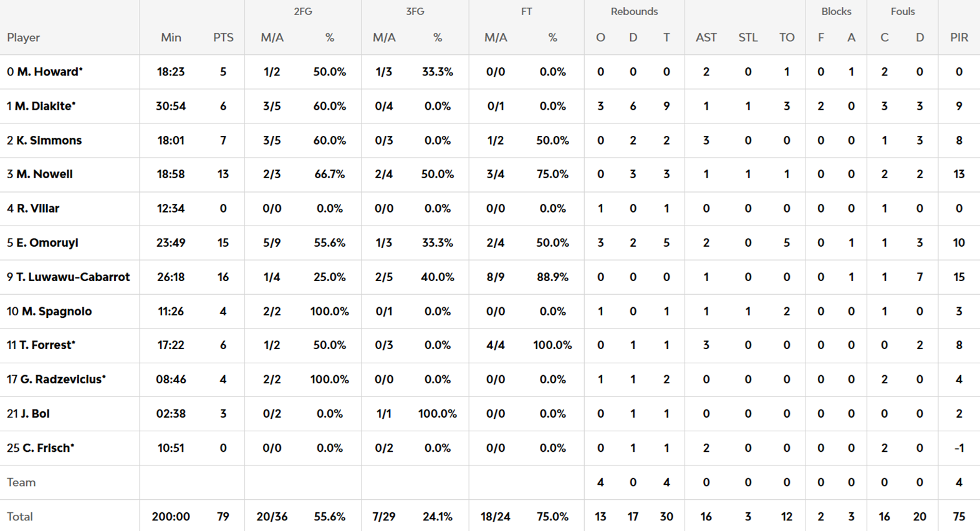Click the AST column header

pyautogui.click(x=706, y=37)
